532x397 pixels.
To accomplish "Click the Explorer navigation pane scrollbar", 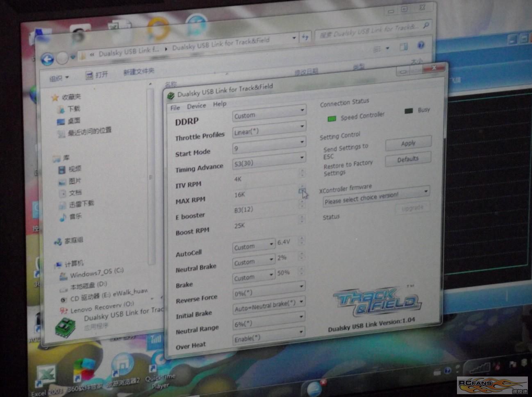I will click(150, 176).
